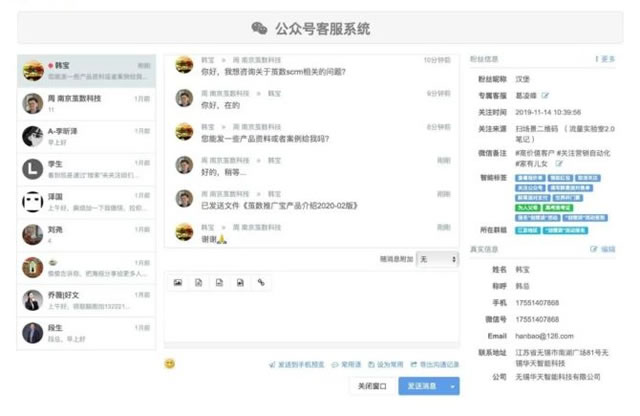Open the emoji picker smiley icon
The image size is (640, 416).
coord(170,363)
